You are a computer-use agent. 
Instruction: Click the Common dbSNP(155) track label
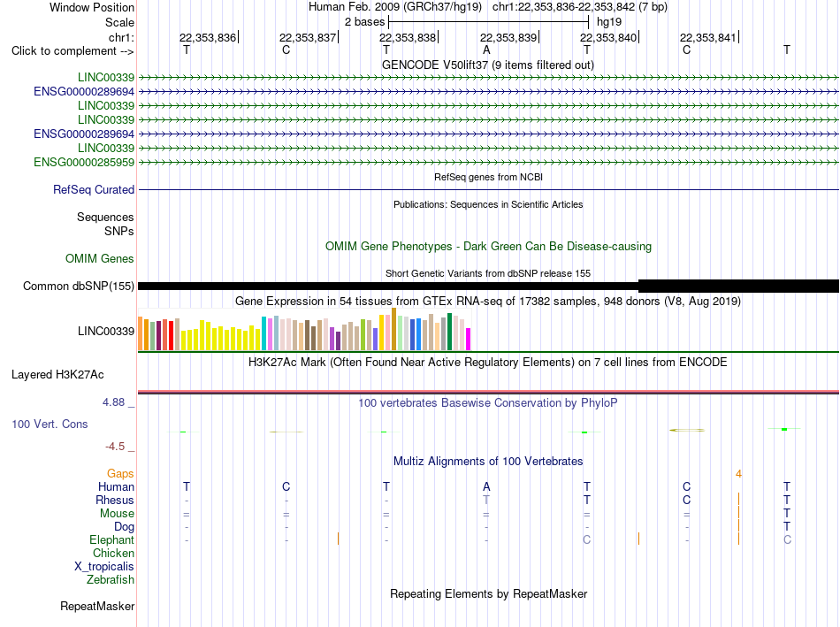78,287
